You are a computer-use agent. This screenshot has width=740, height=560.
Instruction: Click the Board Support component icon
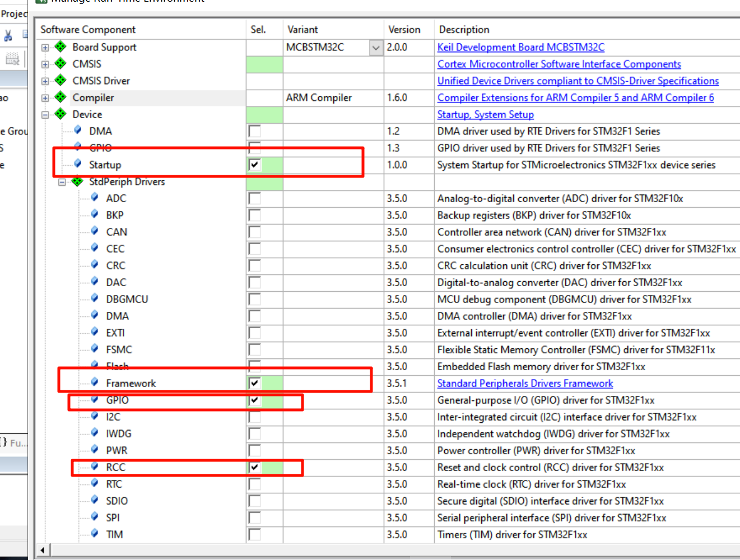point(60,47)
